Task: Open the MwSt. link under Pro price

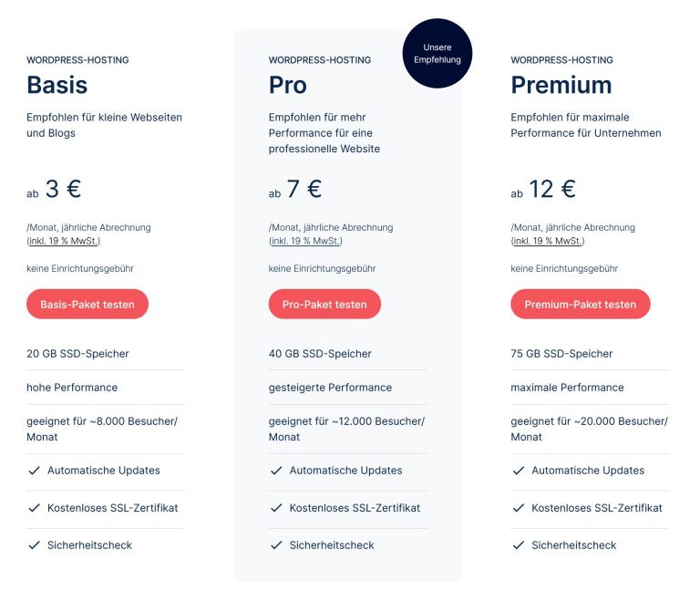Action: click(306, 241)
